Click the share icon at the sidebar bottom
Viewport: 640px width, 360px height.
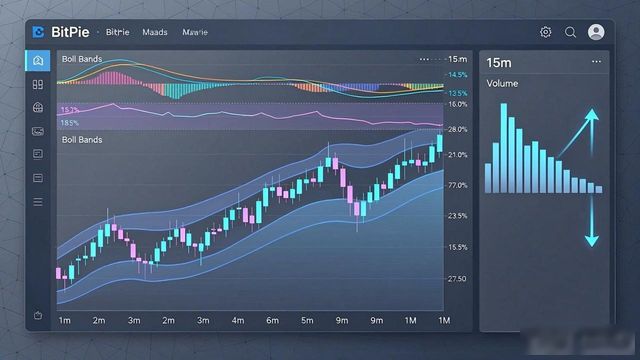coord(38,315)
